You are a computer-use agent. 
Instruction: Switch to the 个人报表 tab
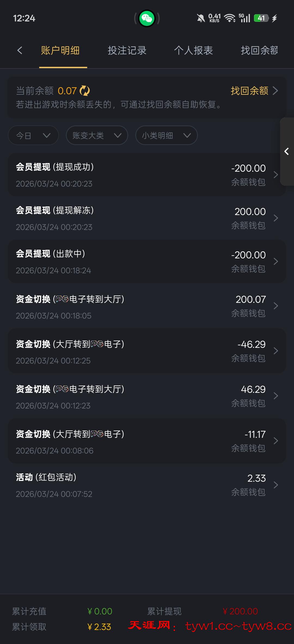[x=193, y=50]
